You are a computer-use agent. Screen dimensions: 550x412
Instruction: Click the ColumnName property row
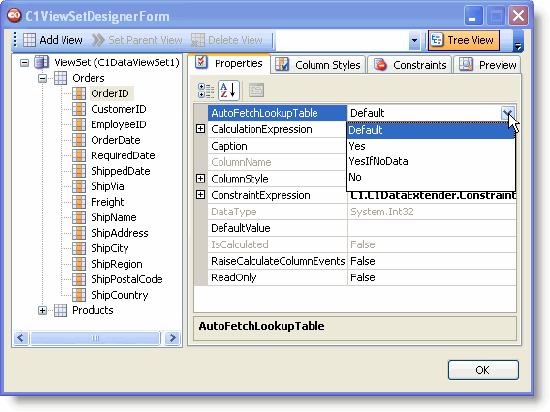pyautogui.click(x=277, y=162)
